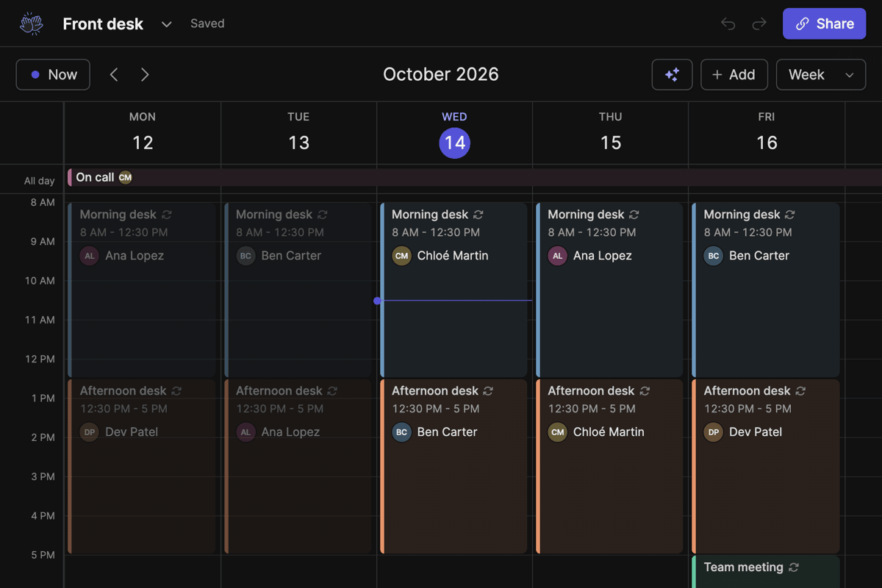Click Ben Carter name on Wednesday Afternoon desk
This screenshot has width=882, height=588.
click(448, 432)
